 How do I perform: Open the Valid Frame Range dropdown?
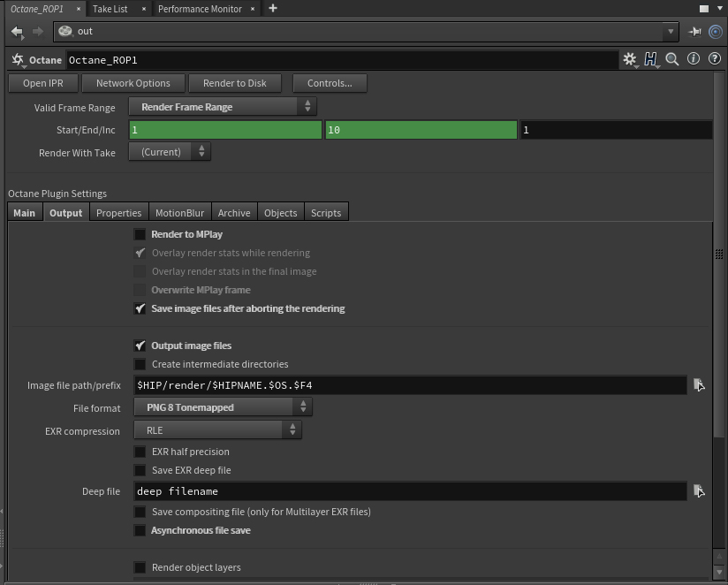(223, 107)
